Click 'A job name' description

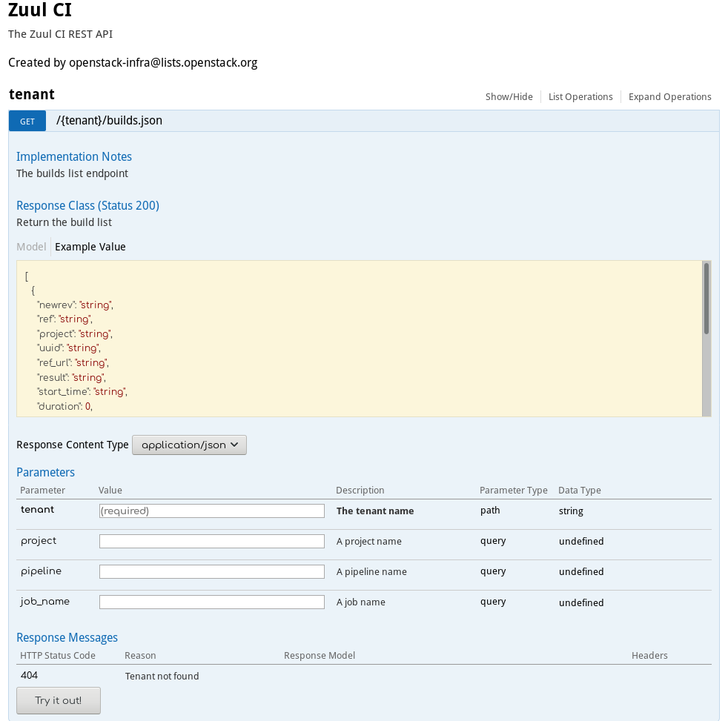[361, 602]
